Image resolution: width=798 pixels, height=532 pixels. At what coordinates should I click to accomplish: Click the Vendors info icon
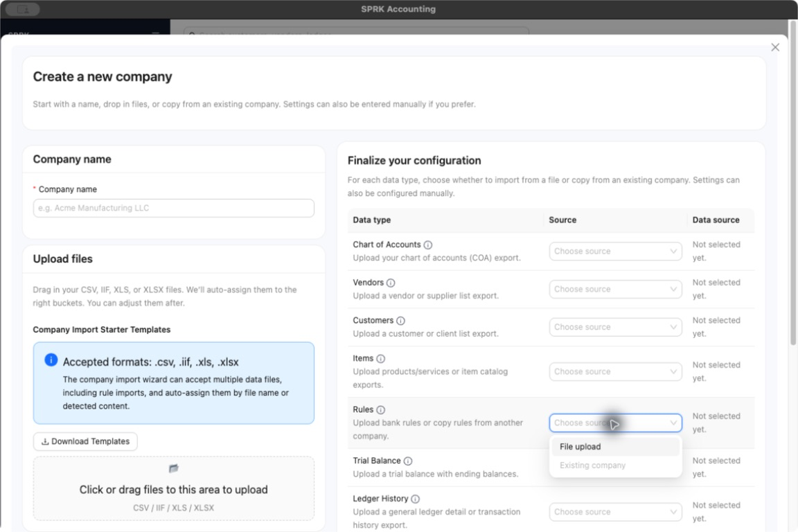[391, 283]
